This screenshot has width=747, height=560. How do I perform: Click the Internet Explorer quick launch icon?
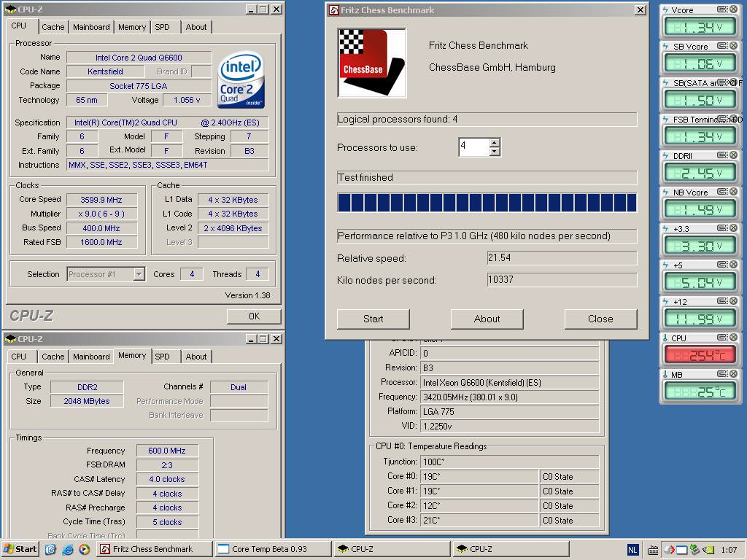click(x=68, y=549)
